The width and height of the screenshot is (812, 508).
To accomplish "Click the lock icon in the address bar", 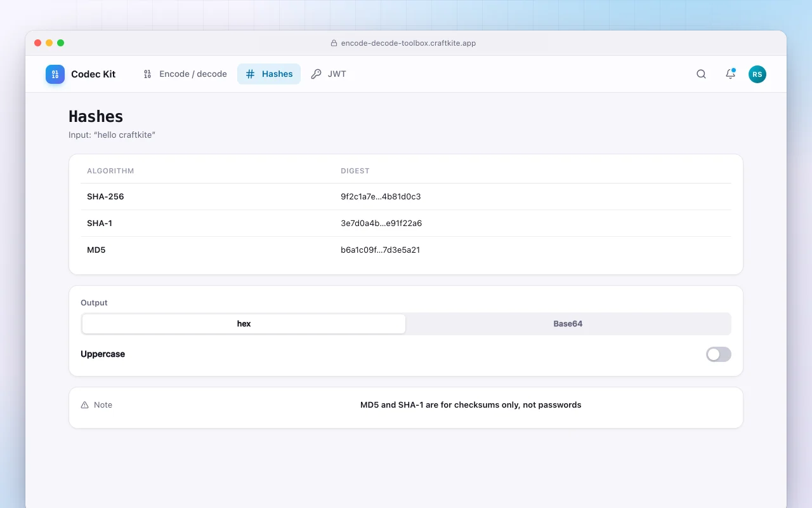I will tap(334, 43).
